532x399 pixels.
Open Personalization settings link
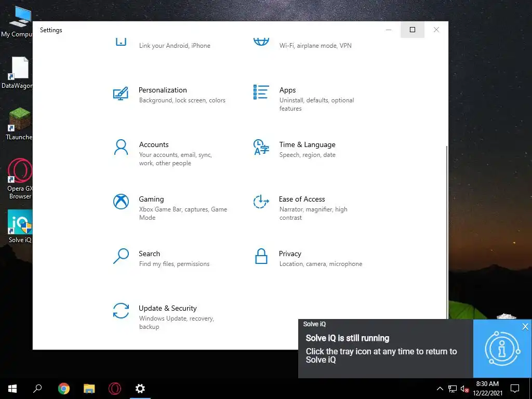pos(163,90)
